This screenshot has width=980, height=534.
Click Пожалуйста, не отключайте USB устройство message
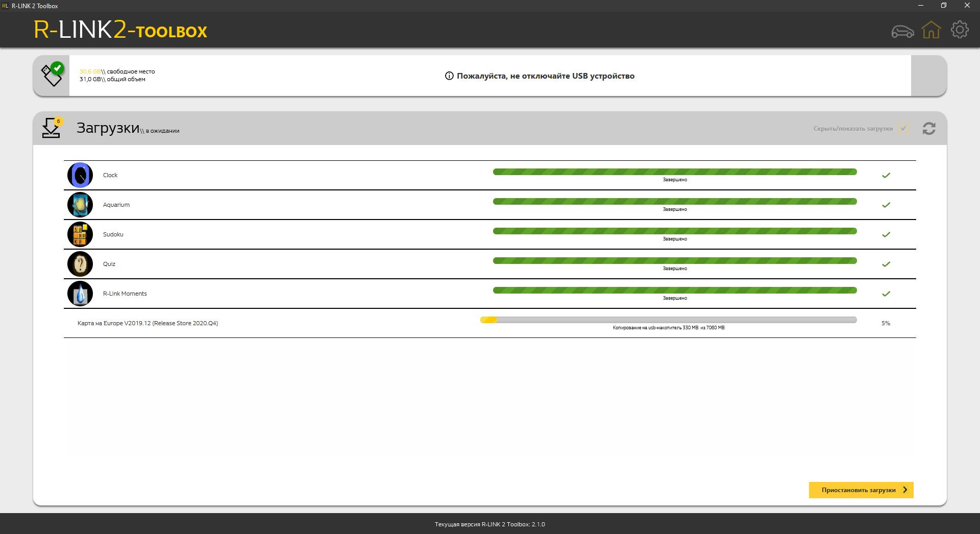pyautogui.click(x=546, y=76)
